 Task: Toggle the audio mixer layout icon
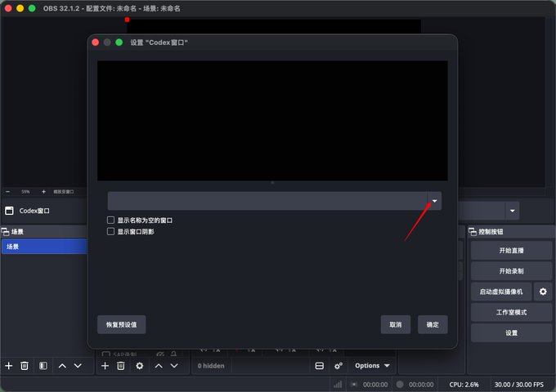320,366
